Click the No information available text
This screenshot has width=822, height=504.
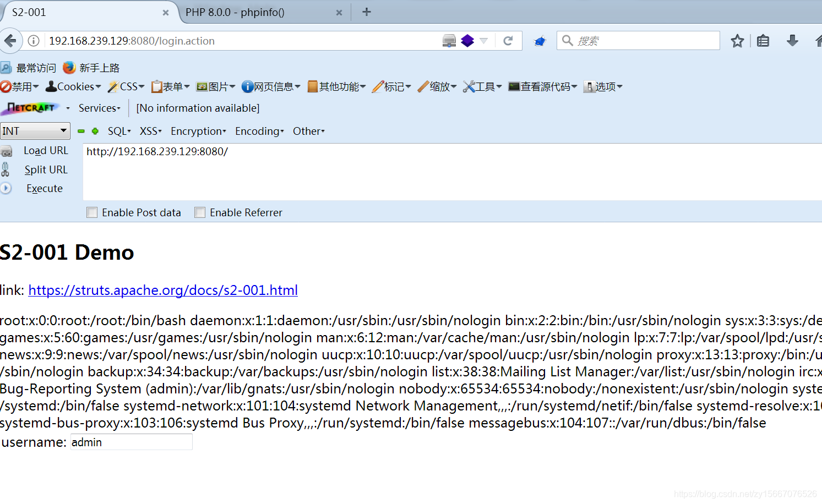tap(198, 108)
